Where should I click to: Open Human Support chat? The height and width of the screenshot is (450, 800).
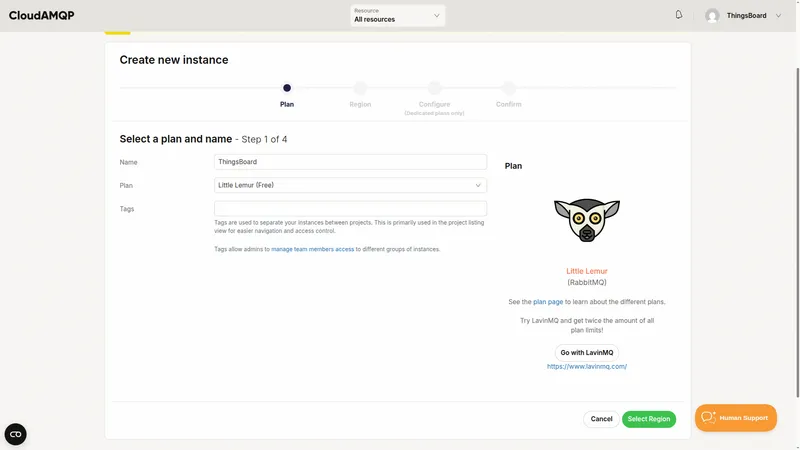[736, 418]
